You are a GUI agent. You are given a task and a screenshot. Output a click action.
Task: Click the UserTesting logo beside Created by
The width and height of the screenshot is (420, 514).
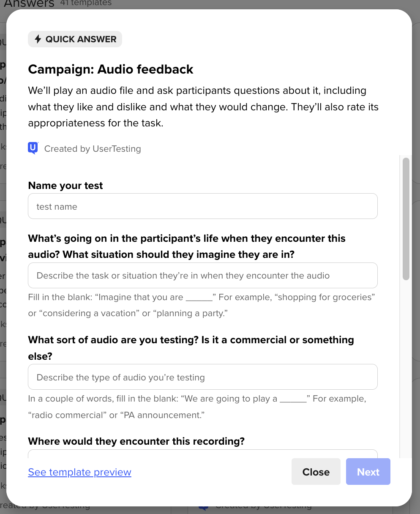tap(33, 148)
